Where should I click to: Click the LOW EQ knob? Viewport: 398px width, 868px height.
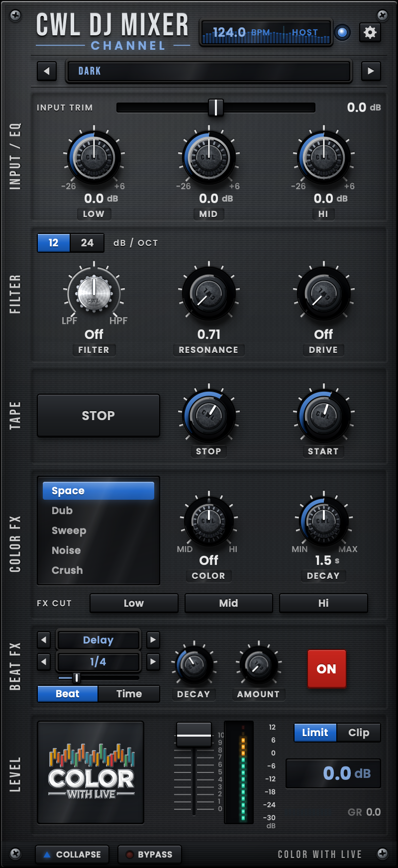pos(94,157)
